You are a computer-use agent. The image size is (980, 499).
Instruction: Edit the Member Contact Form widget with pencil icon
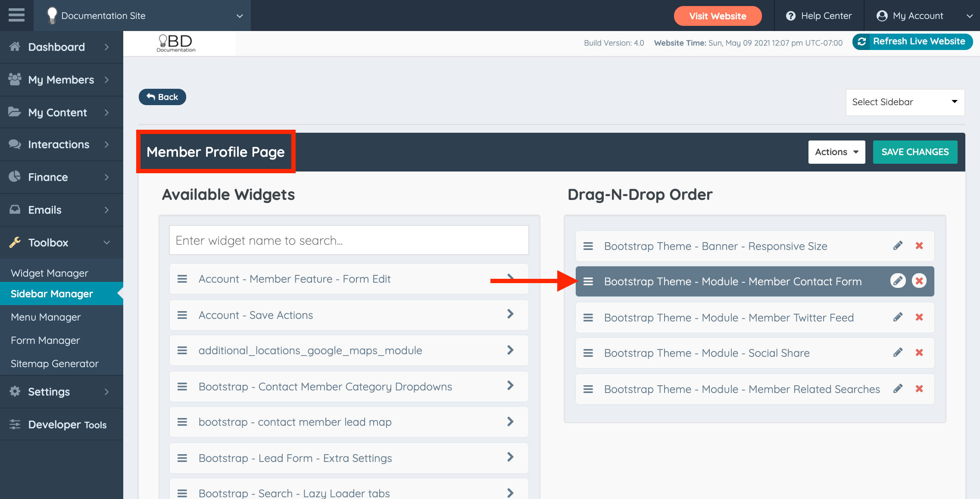898,281
